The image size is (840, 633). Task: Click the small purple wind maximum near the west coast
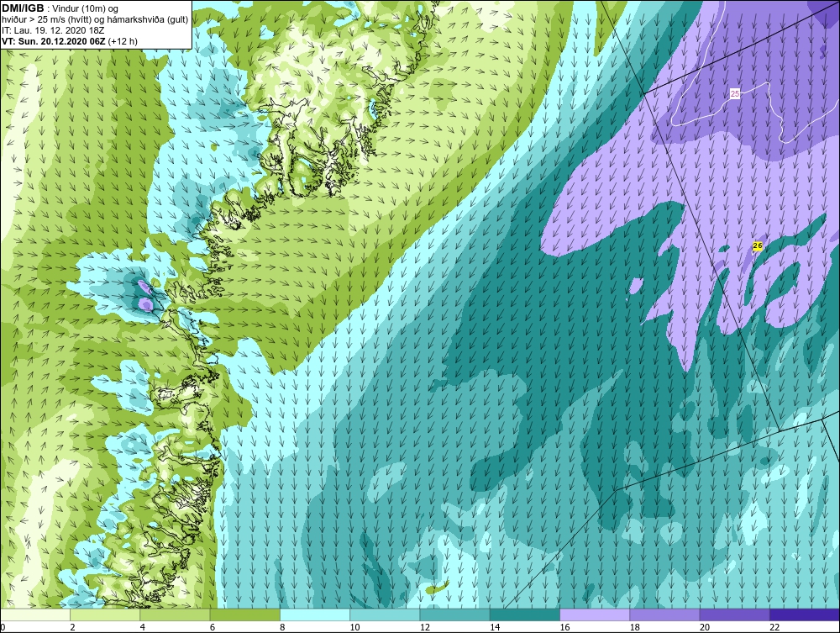pyautogui.click(x=144, y=304)
